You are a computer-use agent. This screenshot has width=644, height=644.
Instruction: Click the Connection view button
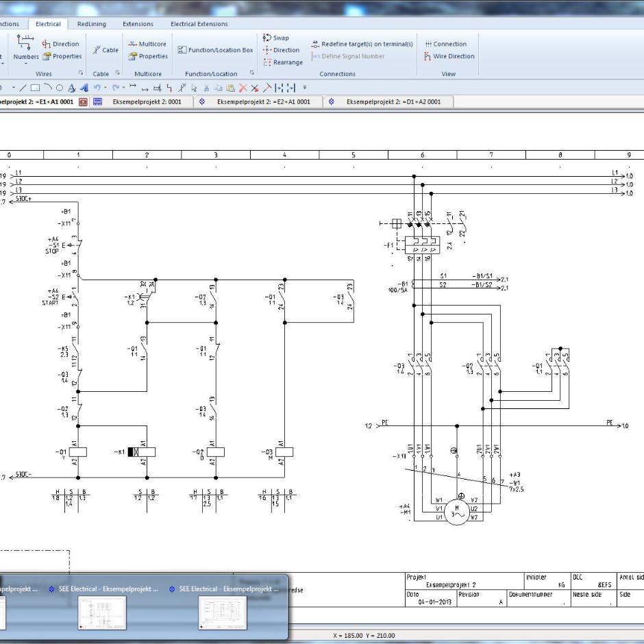point(445,44)
